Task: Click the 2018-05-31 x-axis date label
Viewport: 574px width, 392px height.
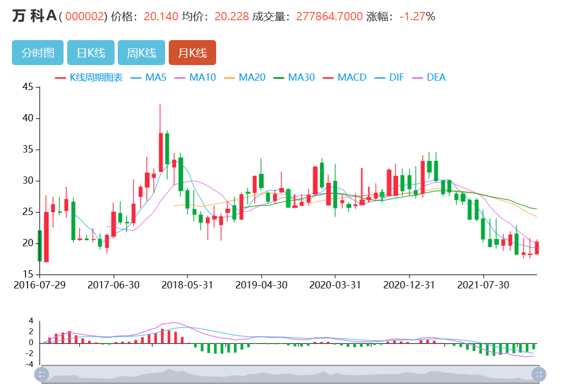Action: (188, 285)
